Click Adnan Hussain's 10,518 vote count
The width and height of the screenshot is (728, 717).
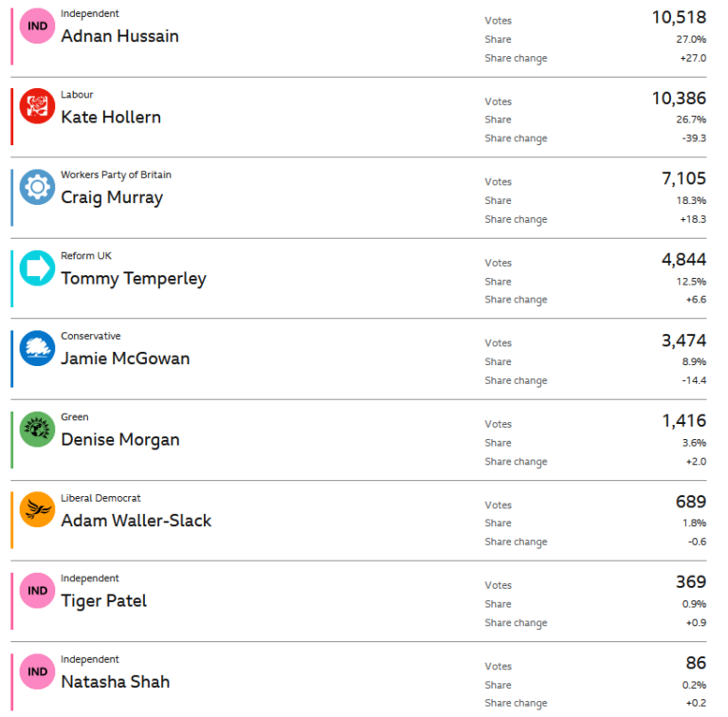pyautogui.click(x=679, y=17)
